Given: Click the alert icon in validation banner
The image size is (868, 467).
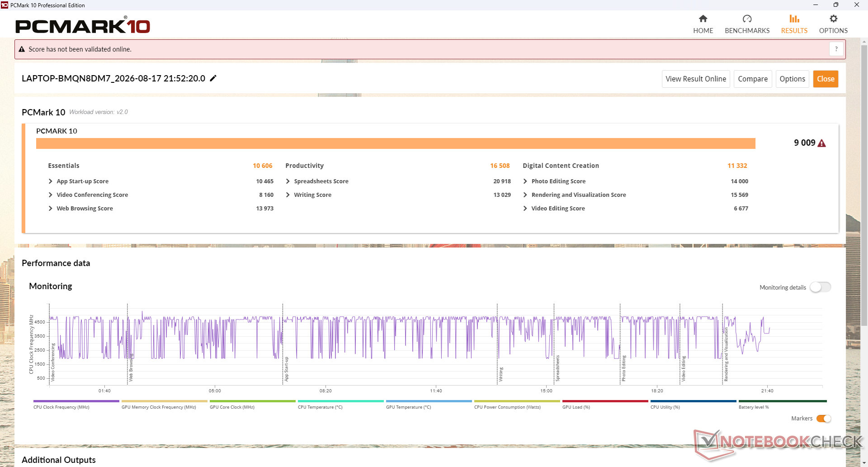Looking at the screenshot, I should tap(22, 49).
